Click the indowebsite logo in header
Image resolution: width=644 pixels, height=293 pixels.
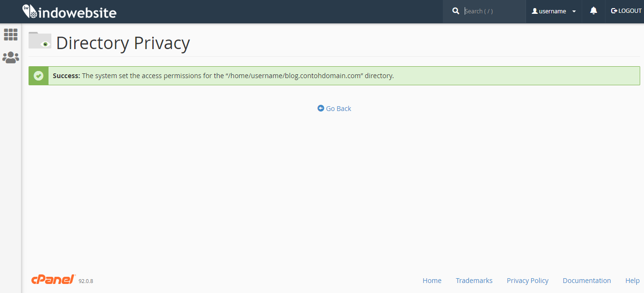point(69,11)
